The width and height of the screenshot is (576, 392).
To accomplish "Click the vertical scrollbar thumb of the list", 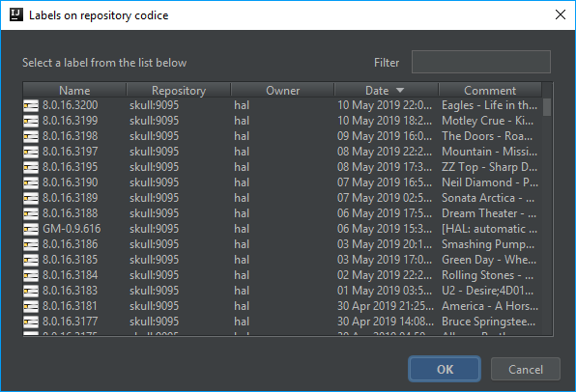I will coord(547,107).
